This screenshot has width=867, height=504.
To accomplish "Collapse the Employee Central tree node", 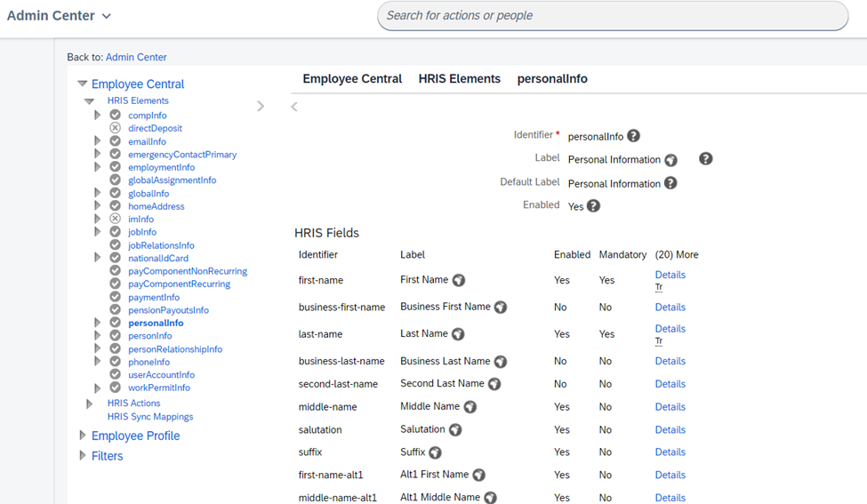I will point(83,84).
